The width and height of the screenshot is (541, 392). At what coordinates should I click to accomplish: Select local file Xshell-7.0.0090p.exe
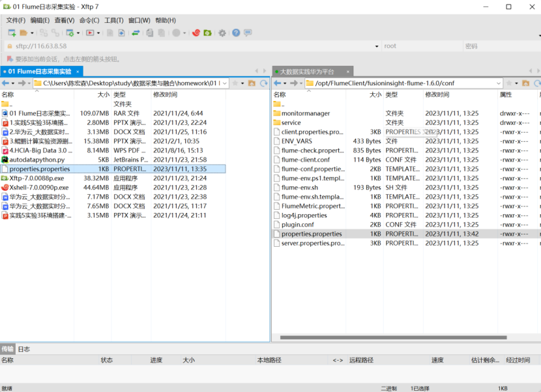113,188
